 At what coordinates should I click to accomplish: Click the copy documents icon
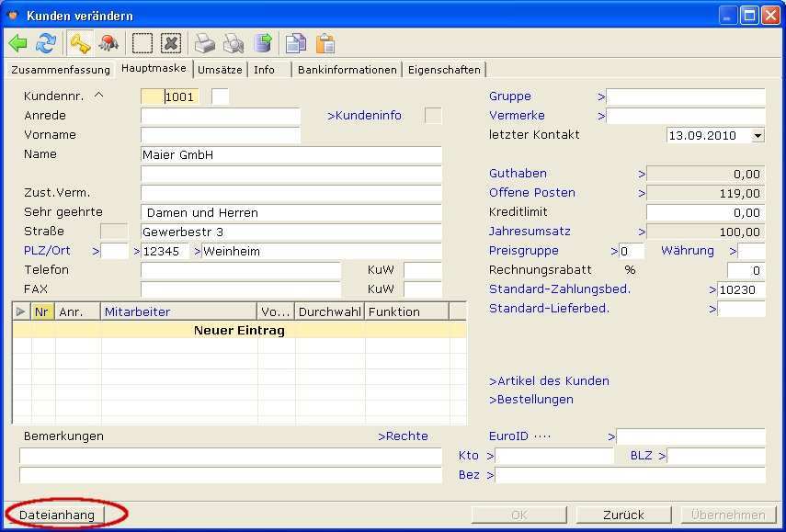[x=295, y=43]
